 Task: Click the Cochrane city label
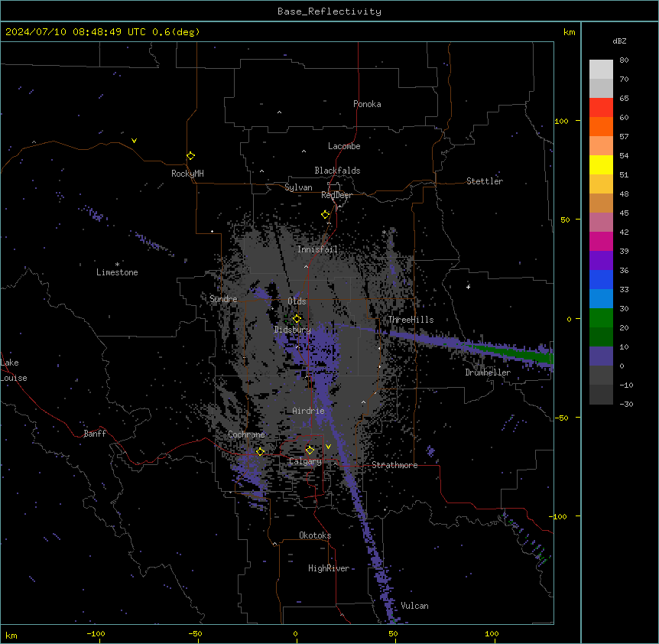(246, 434)
